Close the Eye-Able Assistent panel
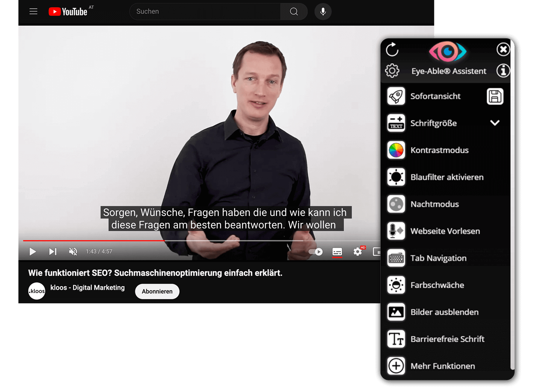The image size is (533, 392). coord(503,49)
